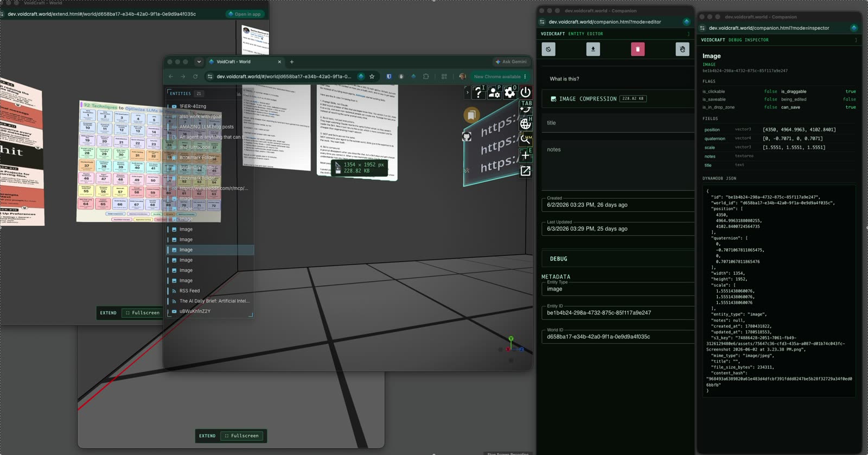Screen dimensions: 868x455
Task: Go back in the front Chrome window
Action: tap(171, 77)
